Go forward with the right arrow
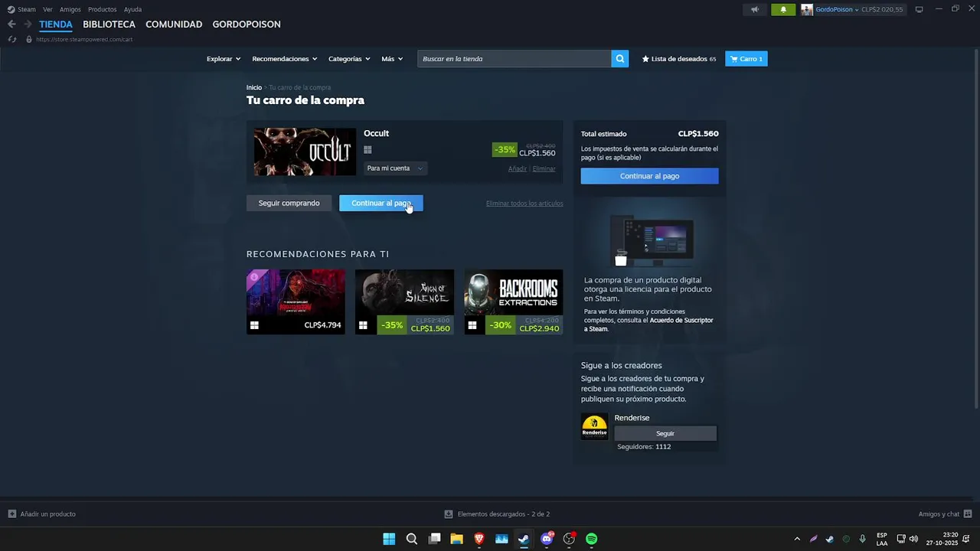980x551 pixels. [x=28, y=24]
